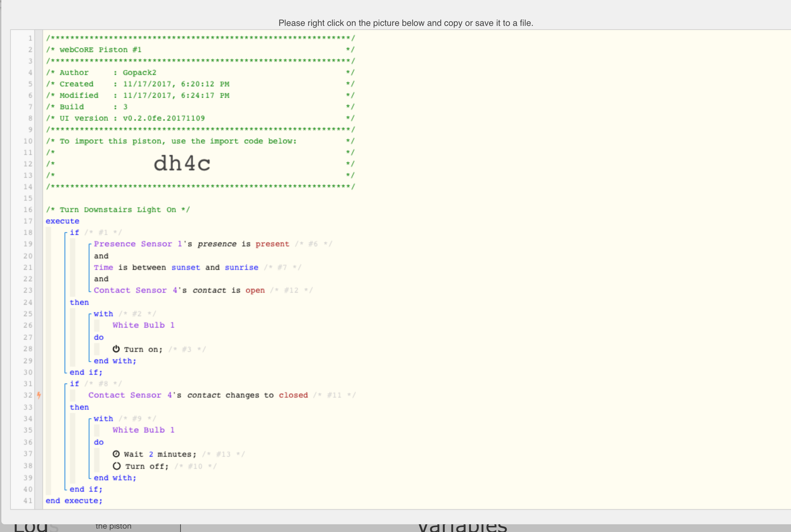Viewport: 791px width, 532px height.
Task: Click 'White Bulb 1' on line 26
Action: (144, 325)
